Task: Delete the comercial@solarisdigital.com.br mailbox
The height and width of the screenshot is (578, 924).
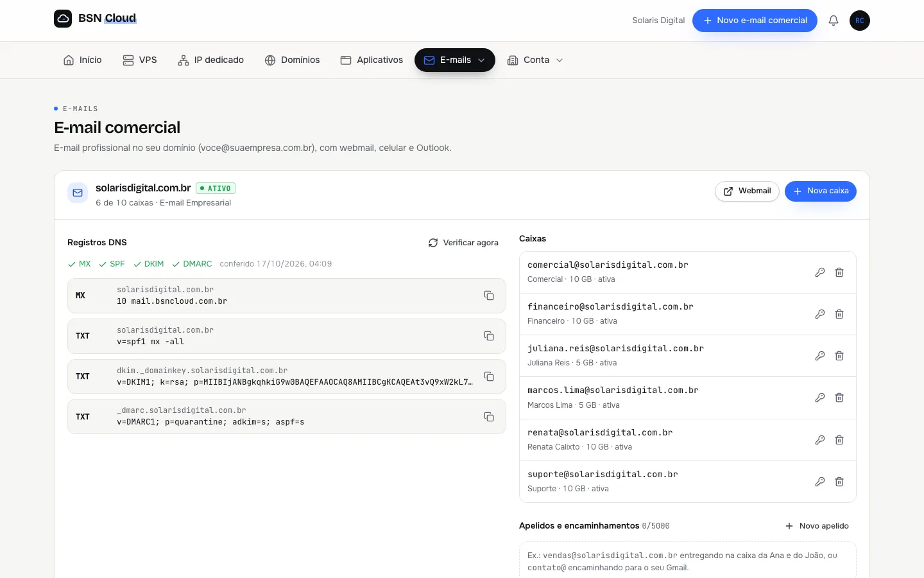Action: click(839, 272)
